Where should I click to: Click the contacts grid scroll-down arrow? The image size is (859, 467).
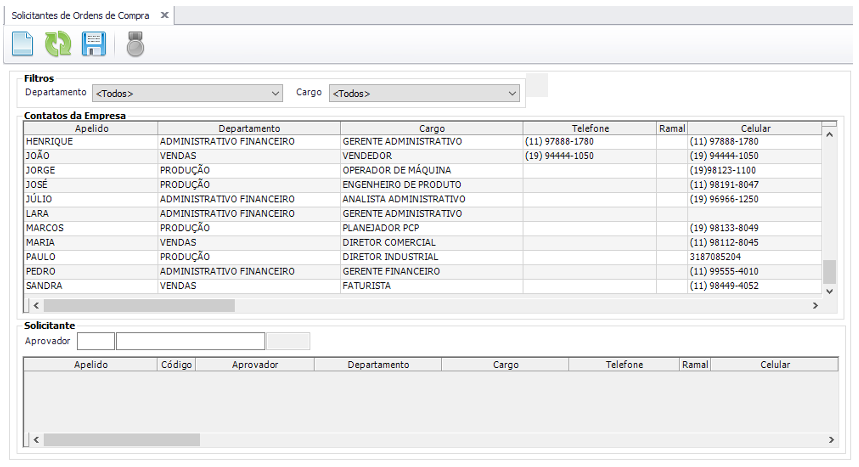click(x=828, y=290)
